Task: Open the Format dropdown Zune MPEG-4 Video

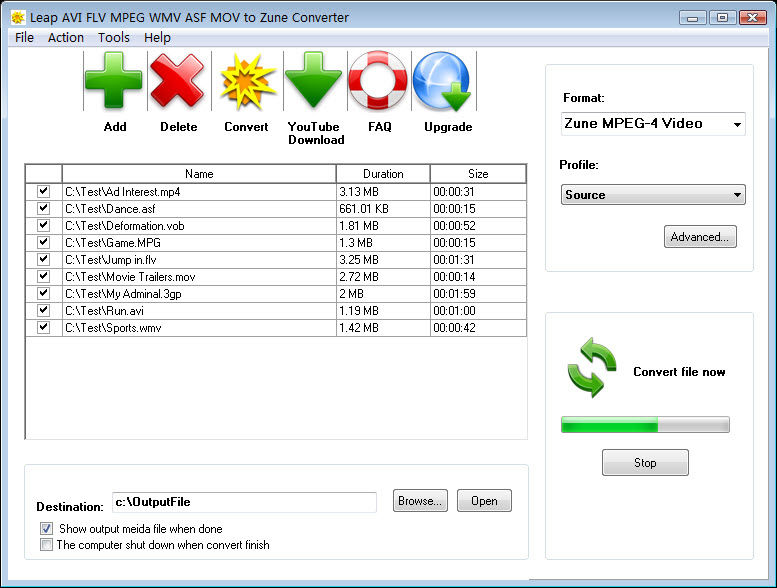Action: pyautogui.click(x=653, y=123)
